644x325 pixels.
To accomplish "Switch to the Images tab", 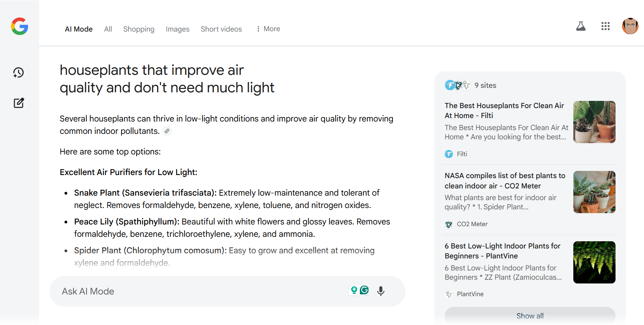I will point(177,29).
